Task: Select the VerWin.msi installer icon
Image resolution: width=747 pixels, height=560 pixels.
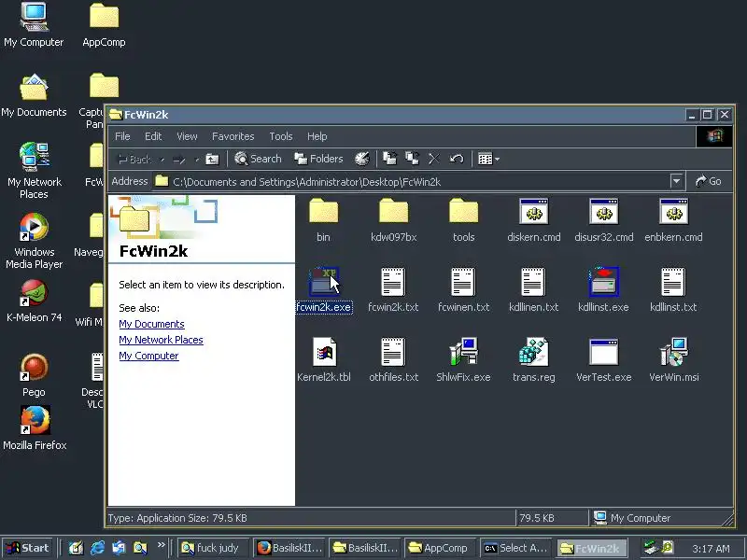Action: 673,352
